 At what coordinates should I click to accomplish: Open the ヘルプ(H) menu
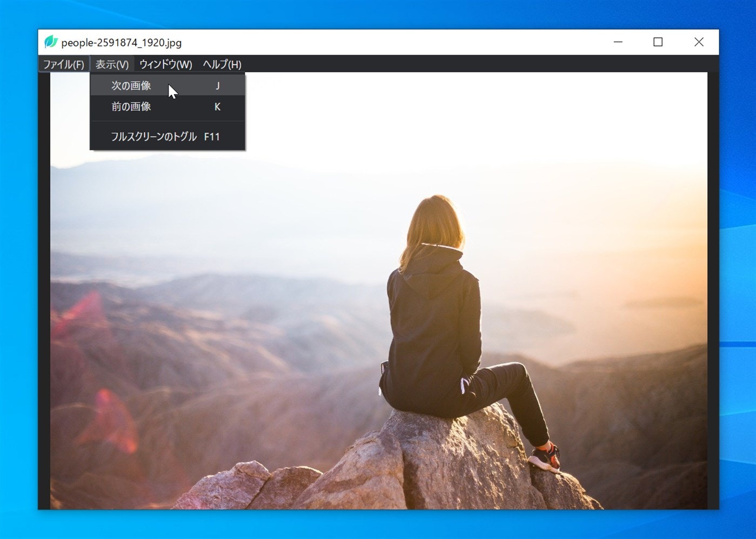point(222,64)
